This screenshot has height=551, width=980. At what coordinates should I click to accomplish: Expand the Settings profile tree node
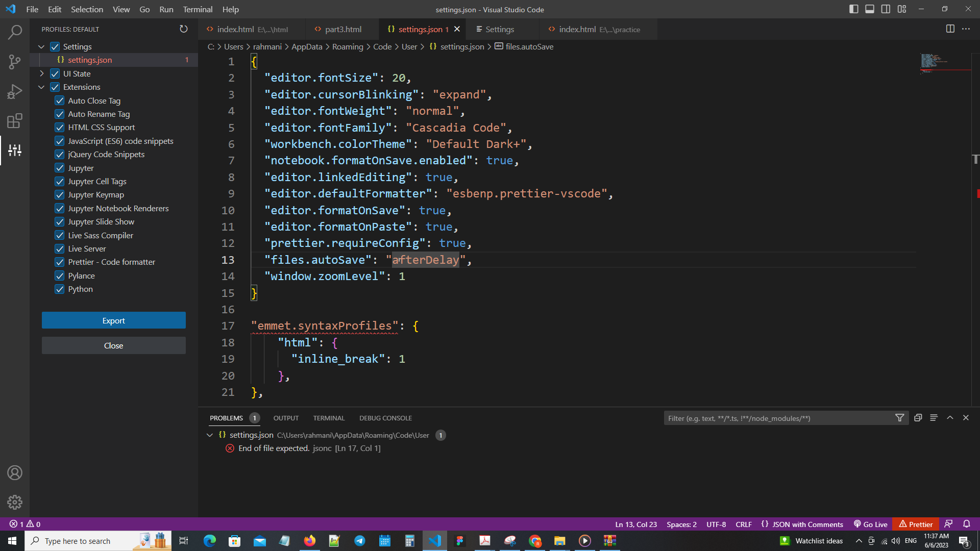pyautogui.click(x=42, y=46)
